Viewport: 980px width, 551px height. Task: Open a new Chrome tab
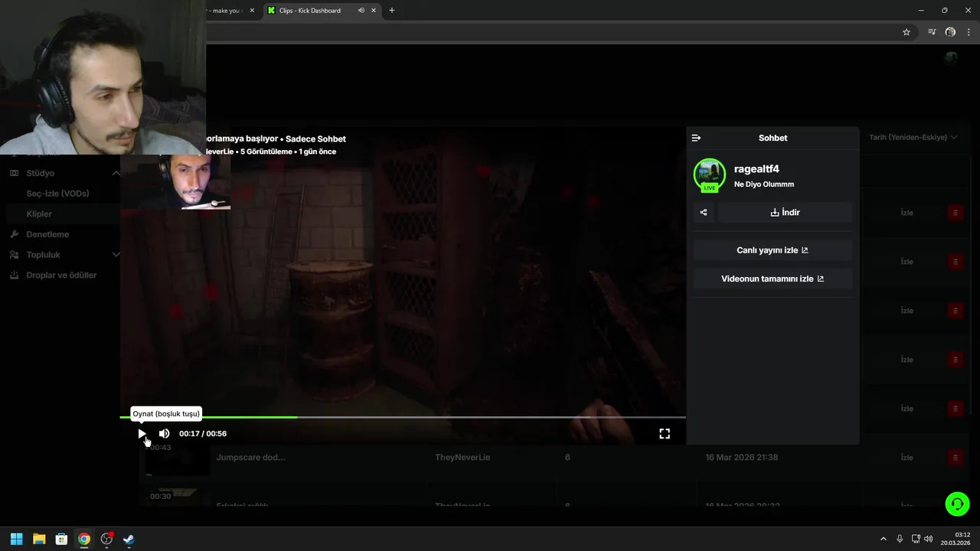tap(392, 11)
